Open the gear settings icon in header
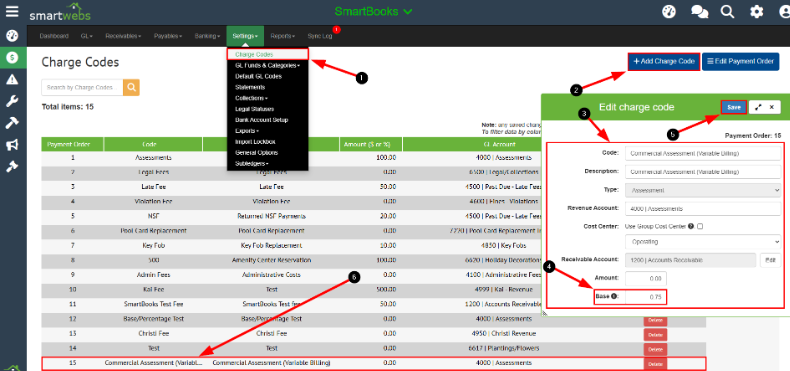Screen dimensions: 790x371 click(x=757, y=12)
